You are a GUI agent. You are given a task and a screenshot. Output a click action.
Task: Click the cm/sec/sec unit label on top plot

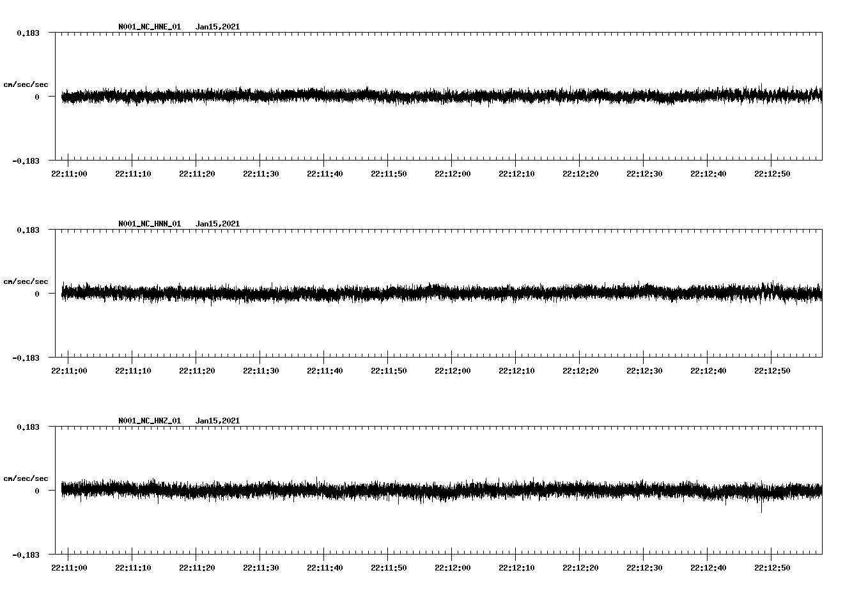26,84
